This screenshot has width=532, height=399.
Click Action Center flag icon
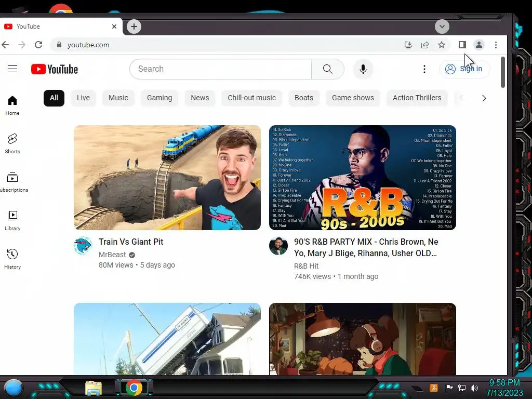point(449,388)
